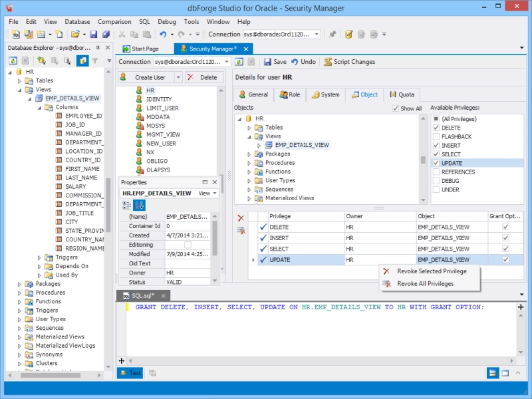
Task: Click the Refresh icon in Database Explorer
Action: click(x=13, y=61)
